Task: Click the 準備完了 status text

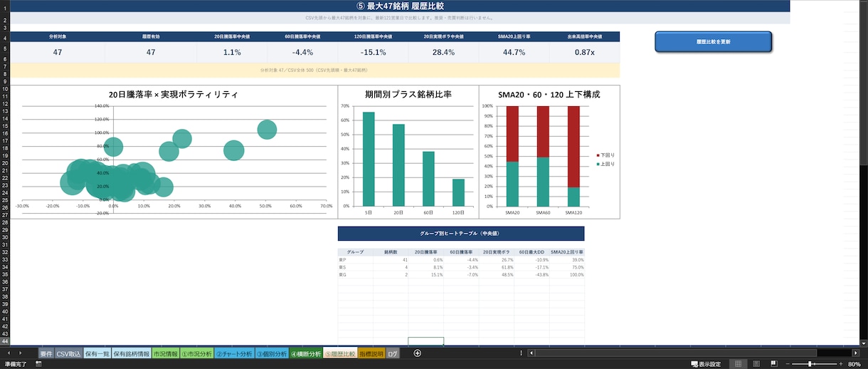Action: [17, 364]
